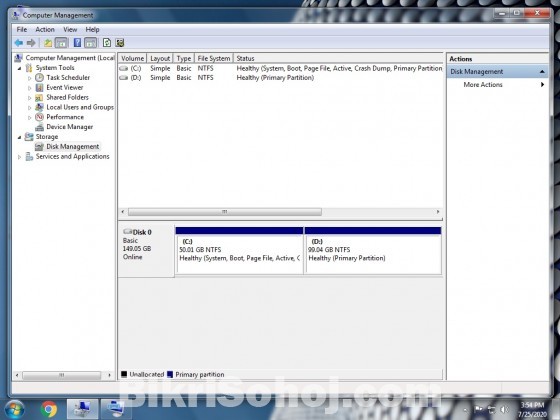Screen dimensions: 560x420
Task: Toggle the Show/Hide Console Tree icon
Action: tap(61, 43)
